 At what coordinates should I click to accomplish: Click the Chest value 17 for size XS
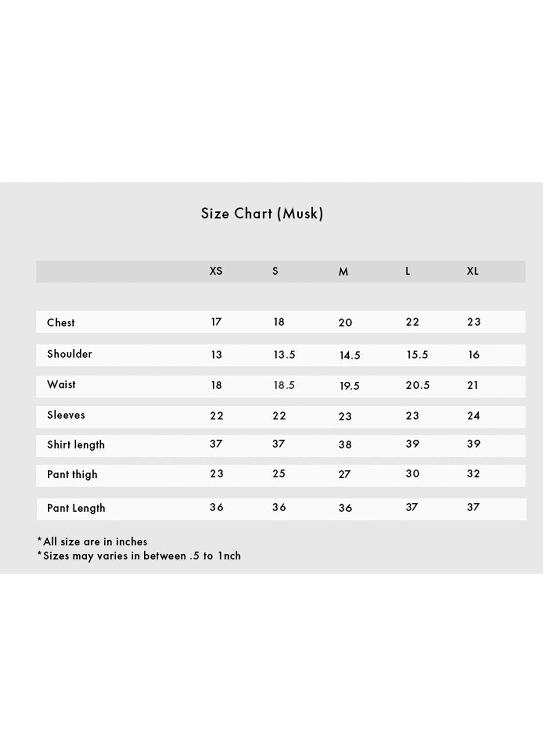216,322
